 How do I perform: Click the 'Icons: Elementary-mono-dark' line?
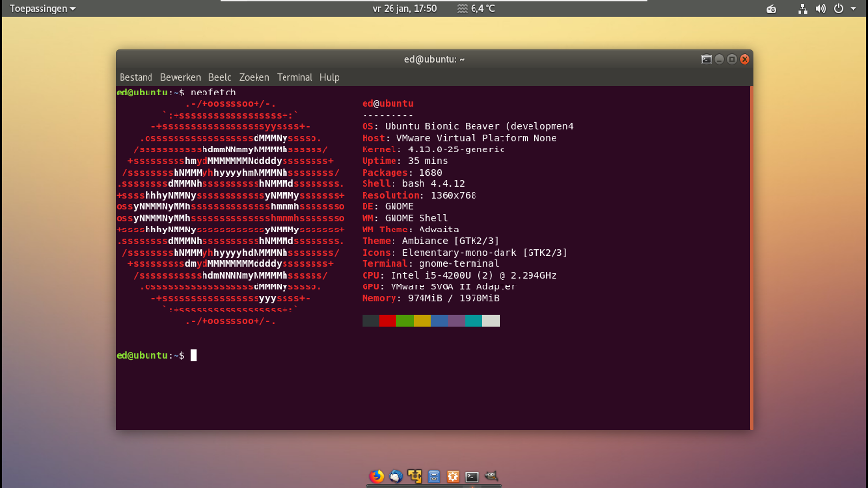[465, 253]
